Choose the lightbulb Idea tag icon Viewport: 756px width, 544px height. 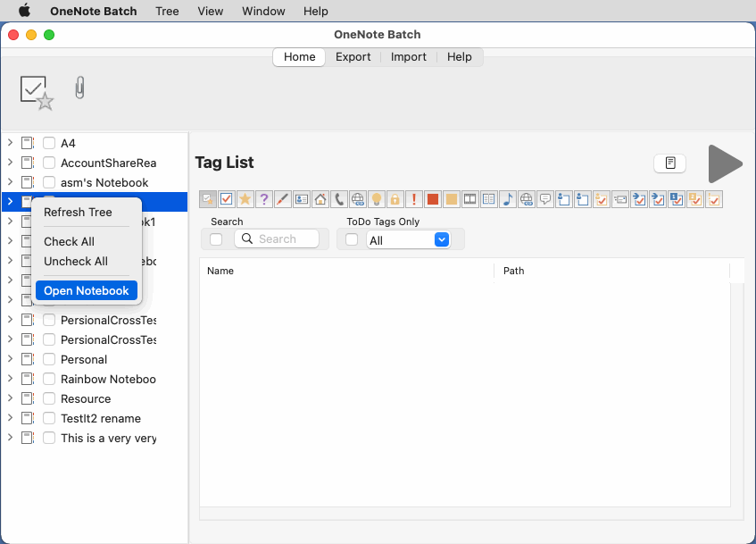pos(377,199)
